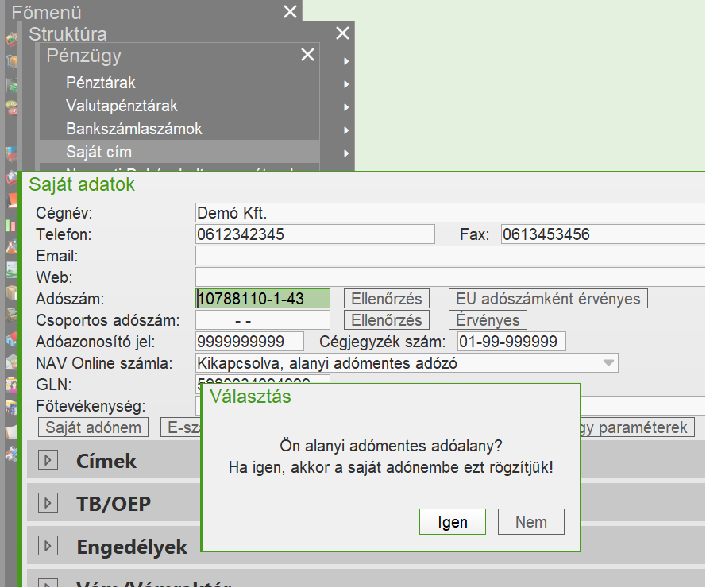
Task: Click the coins icon in the sidebar
Action: [x=11, y=108]
